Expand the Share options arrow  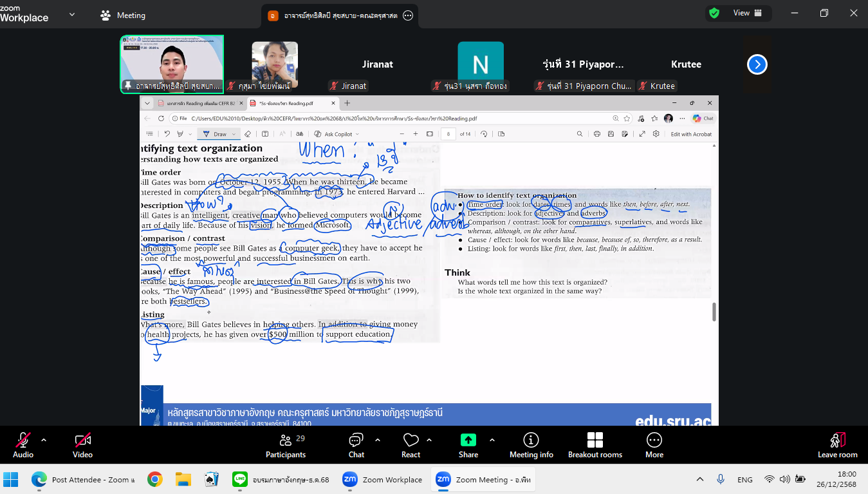tap(492, 441)
